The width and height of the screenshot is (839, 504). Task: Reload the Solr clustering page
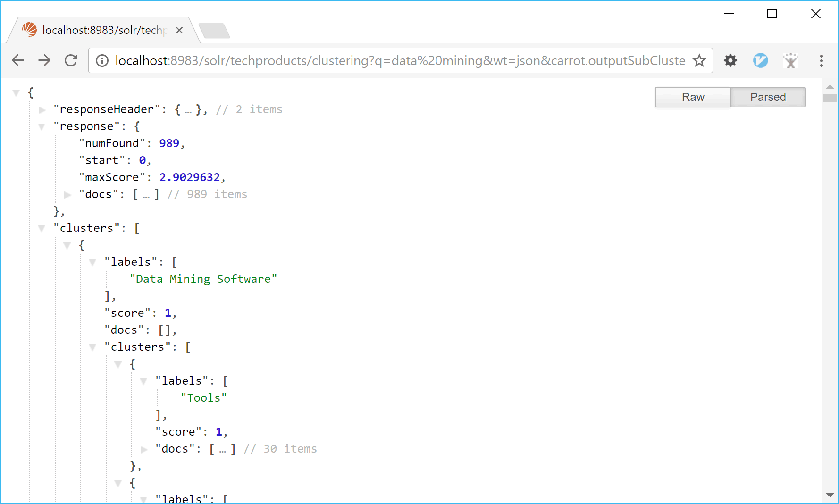[71, 60]
